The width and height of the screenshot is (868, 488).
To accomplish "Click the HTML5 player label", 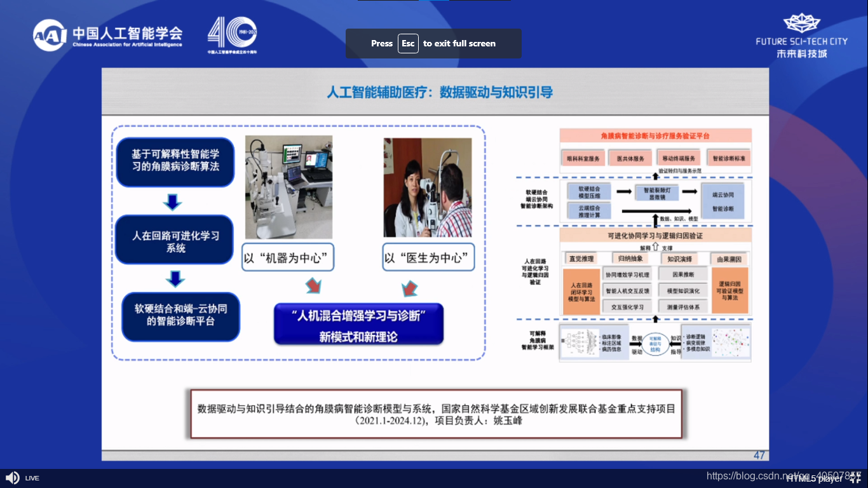I will (814, 478).
